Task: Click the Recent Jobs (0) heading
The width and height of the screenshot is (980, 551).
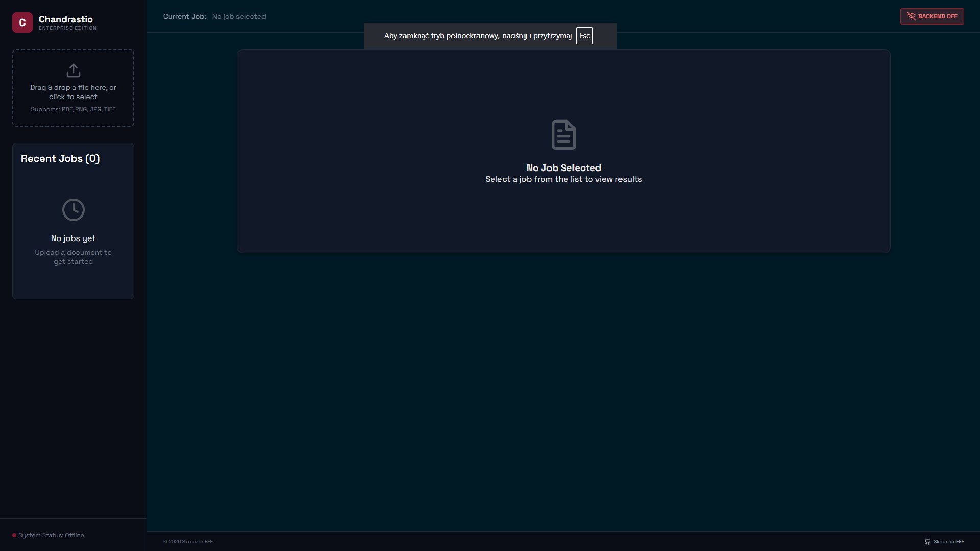Action: tap(60, 159)
